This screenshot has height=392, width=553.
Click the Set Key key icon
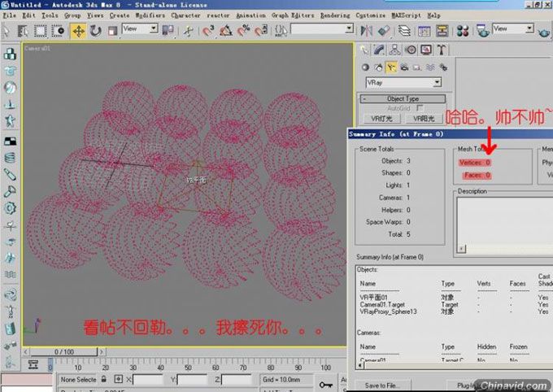(325, 384)
